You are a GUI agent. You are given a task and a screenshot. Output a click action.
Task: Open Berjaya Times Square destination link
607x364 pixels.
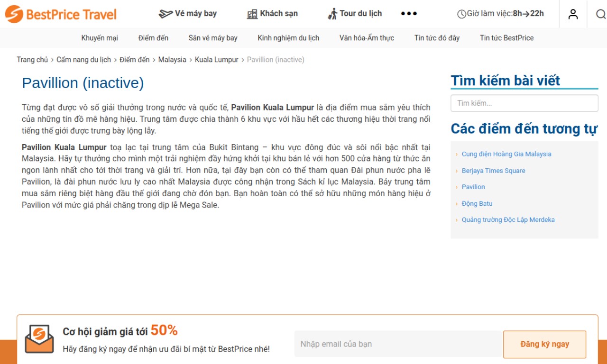(494, 171)
